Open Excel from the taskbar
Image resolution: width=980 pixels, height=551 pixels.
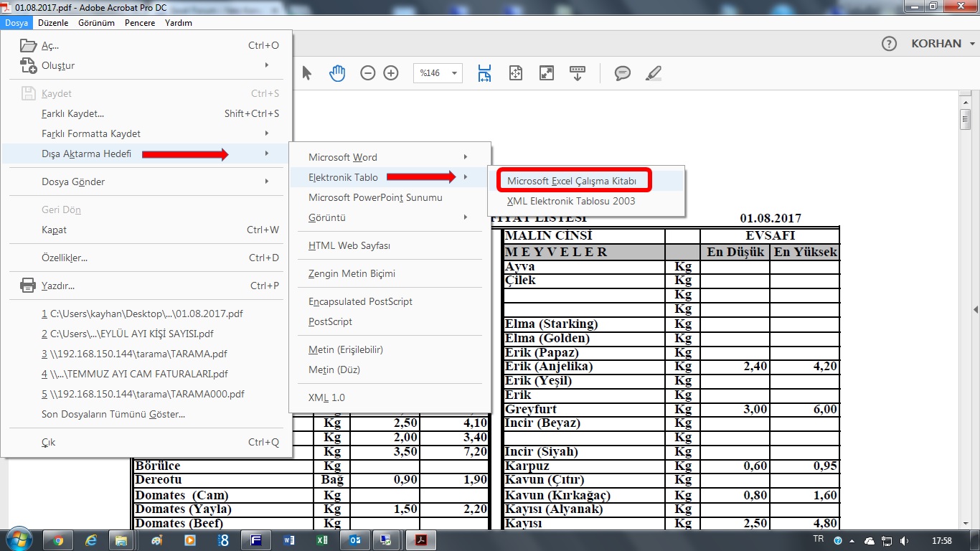[322, 540]
